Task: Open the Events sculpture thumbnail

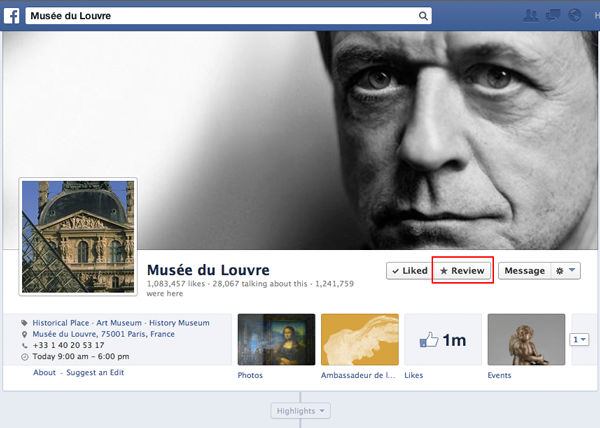Action: pos(526,340)
